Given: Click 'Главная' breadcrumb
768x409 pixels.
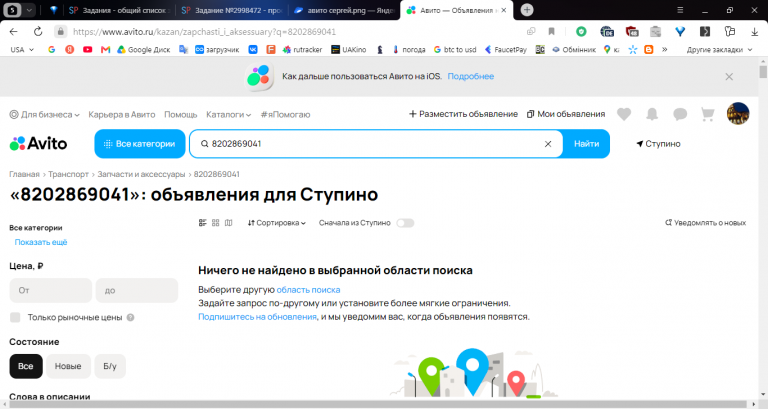Looking at the screenshot, I should pyautogui.click(x=24, y=174).
